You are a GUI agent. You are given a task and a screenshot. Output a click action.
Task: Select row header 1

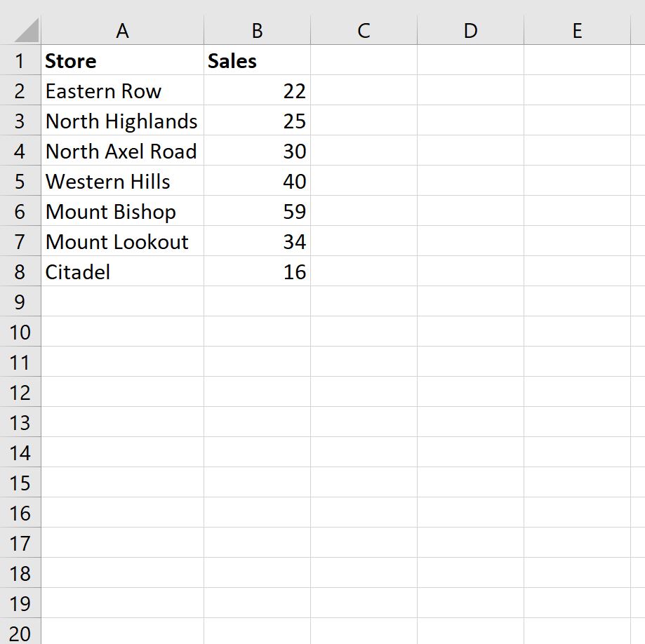(20, 61)
